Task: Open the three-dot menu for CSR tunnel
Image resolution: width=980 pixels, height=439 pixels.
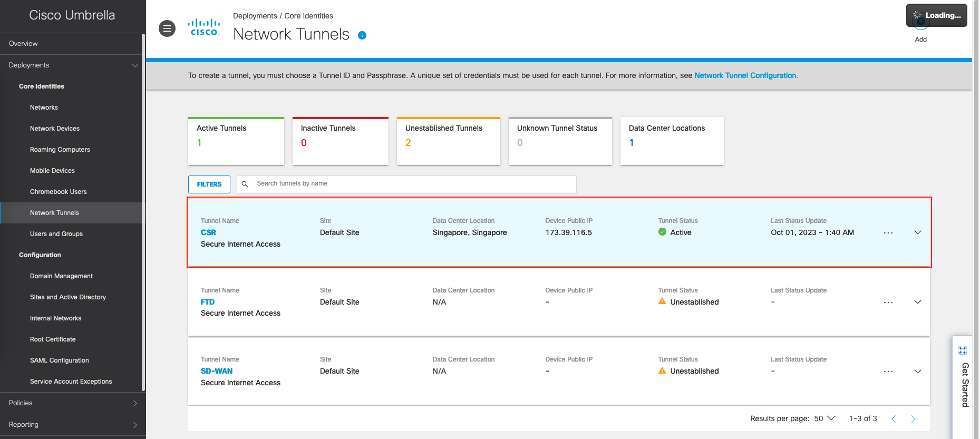Action: [x=888, y=233]
